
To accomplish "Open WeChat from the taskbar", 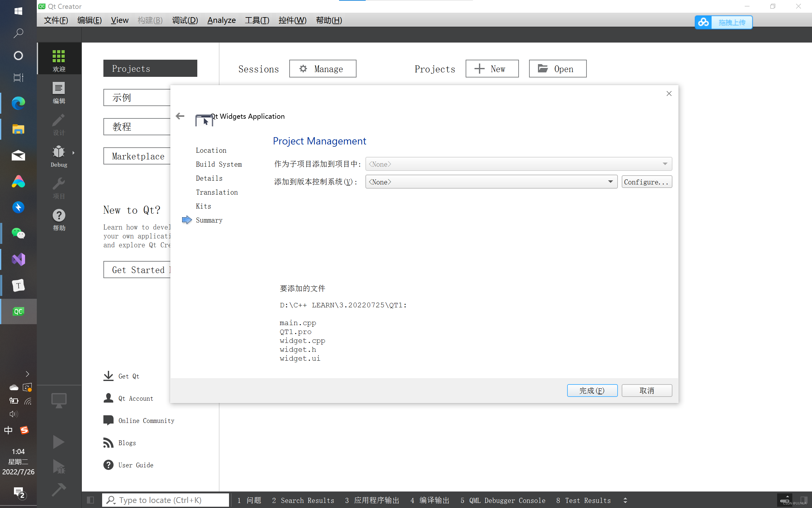I will (18, 233).
